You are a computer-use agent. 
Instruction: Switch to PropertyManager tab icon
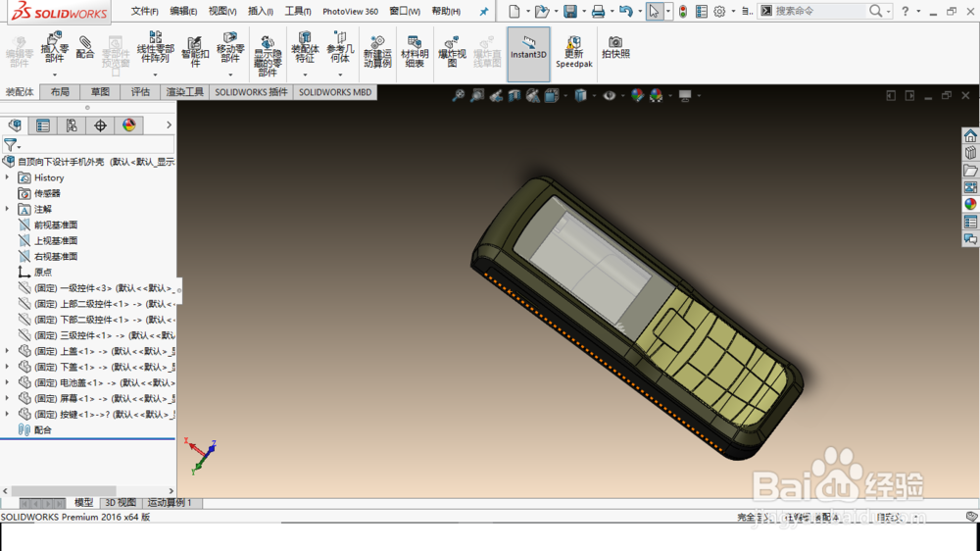[x=43, y=125]
